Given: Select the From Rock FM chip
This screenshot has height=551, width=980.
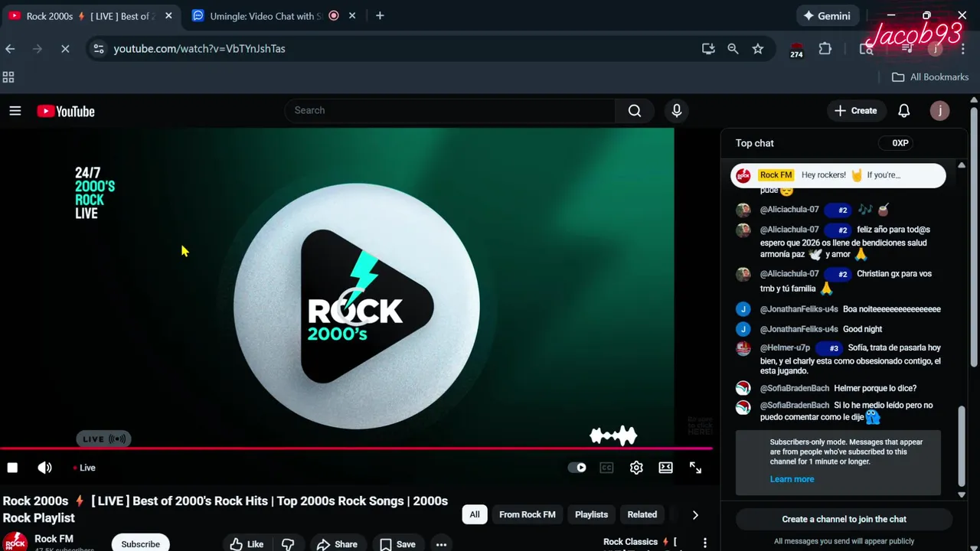Looking at the screenshot, I should (x=528, y=514).
